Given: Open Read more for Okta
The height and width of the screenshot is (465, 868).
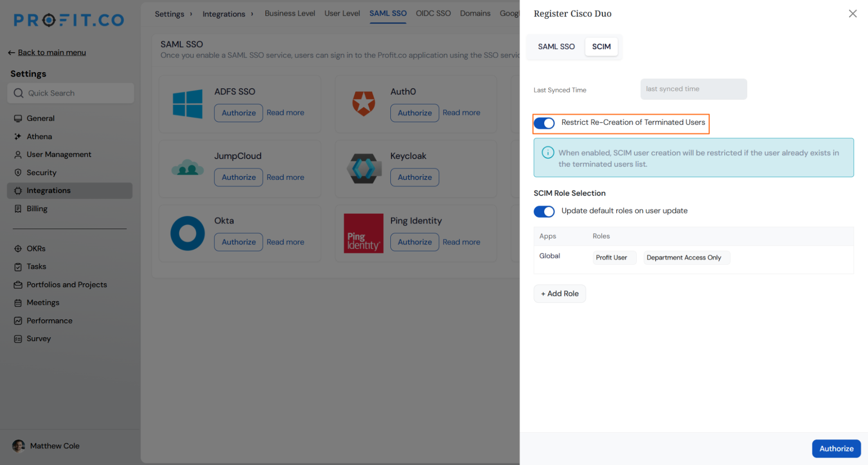Looking at the screenshot, I should pos(285,242).
